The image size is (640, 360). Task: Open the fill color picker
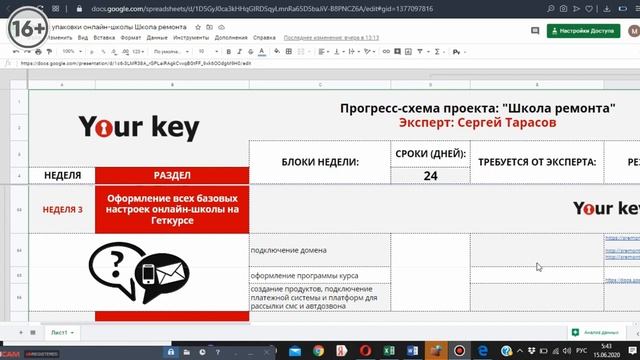pyautogui.click(x=277, y=51)
